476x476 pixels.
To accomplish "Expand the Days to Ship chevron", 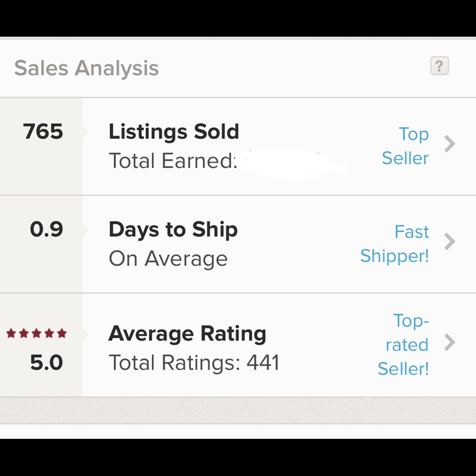I will pos(449,242).
